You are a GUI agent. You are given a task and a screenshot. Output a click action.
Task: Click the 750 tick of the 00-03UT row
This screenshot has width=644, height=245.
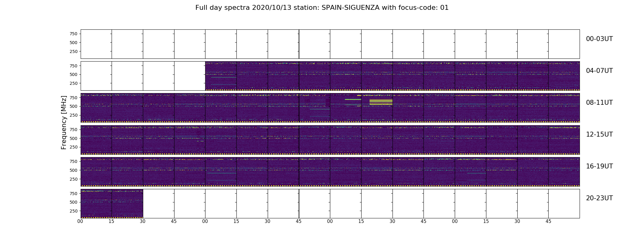74,34
